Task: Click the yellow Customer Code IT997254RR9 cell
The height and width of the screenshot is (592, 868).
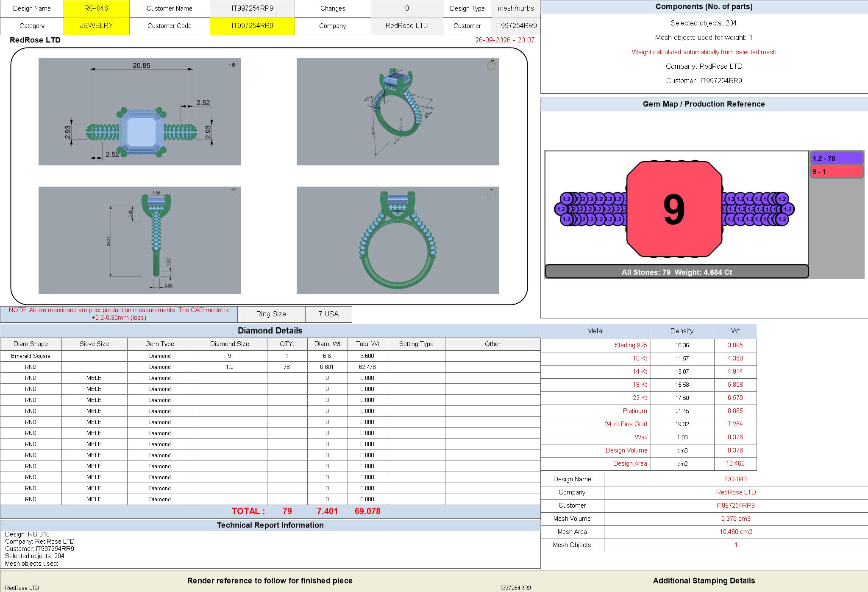Action: click(252, 26)
